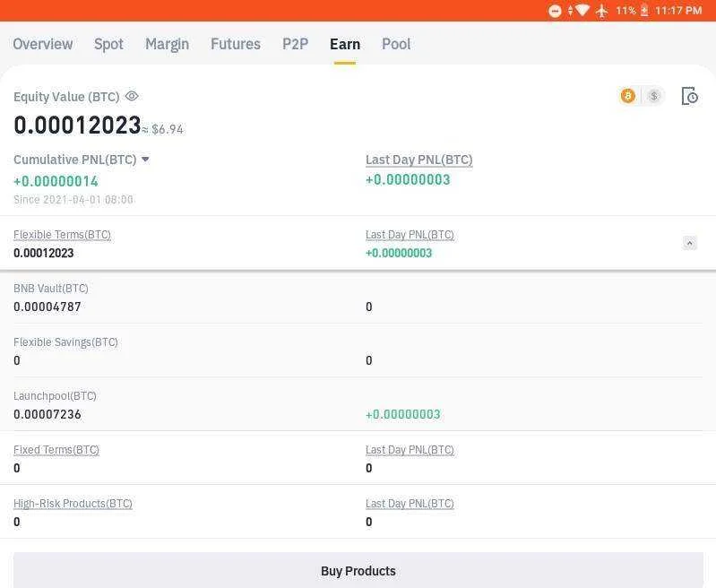This screenshot has width=716, height=588.
Task: Tap the battery charging status icon
Action: pos(643,10)
